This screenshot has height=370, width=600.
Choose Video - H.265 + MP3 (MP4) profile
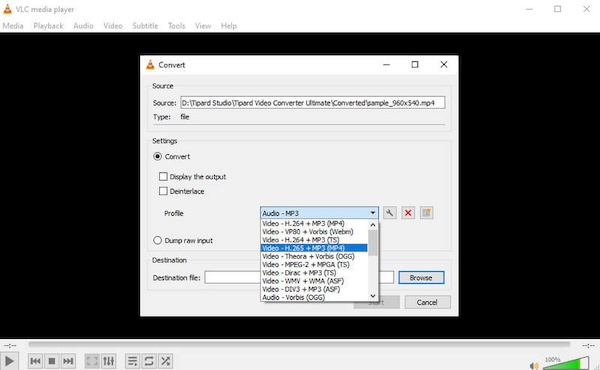pos(314,248)
